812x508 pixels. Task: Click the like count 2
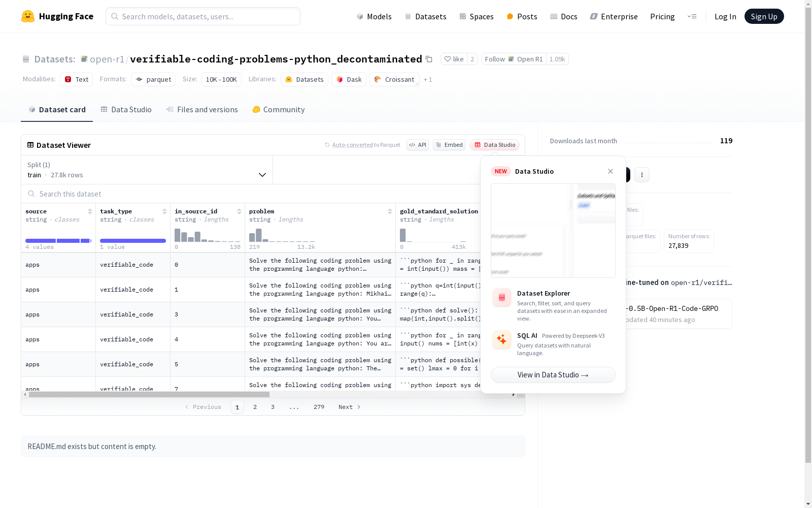tap(472, 59)
